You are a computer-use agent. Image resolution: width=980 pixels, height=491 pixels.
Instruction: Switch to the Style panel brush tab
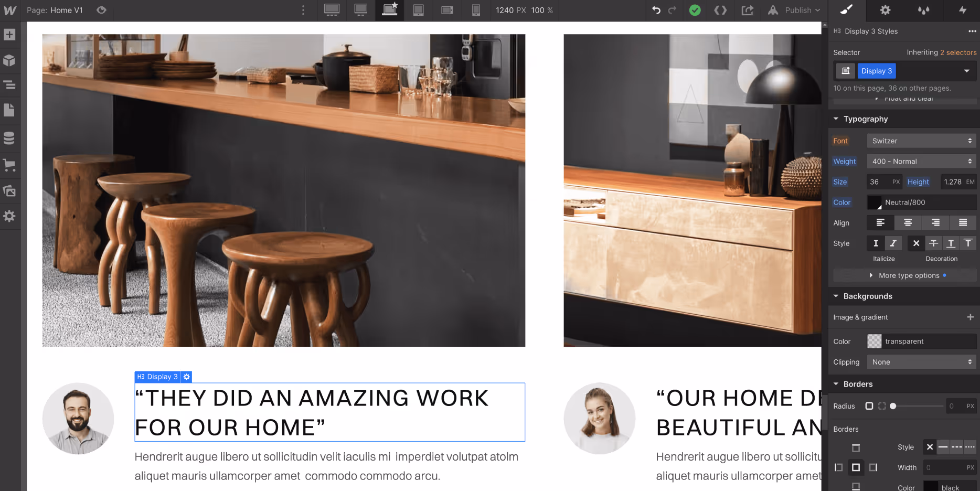point(847,10)
